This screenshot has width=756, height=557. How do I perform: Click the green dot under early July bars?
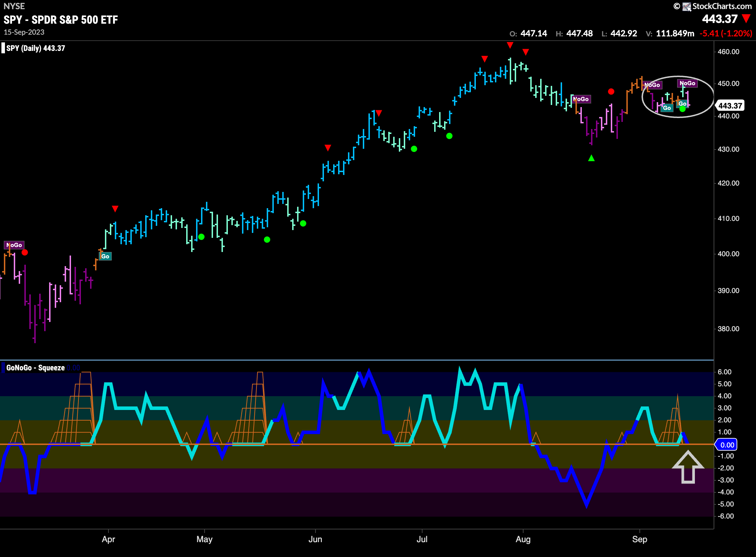tap(449, 136)
